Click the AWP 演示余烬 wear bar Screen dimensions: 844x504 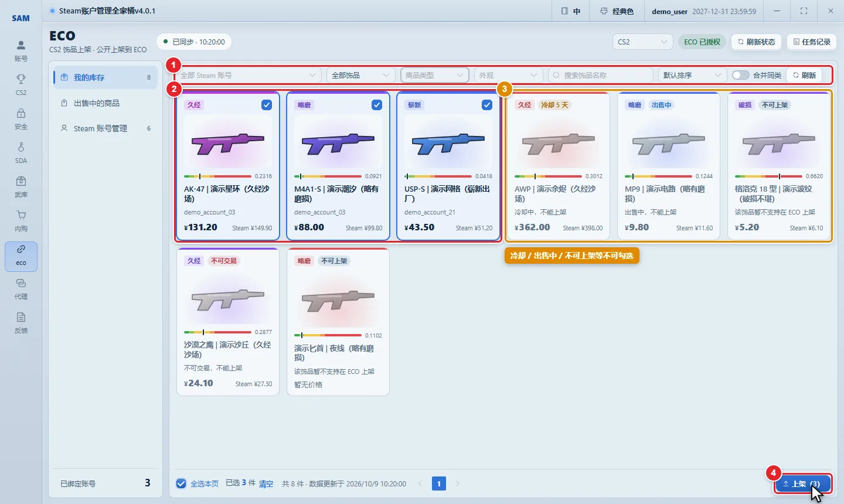[x=548, y=176]
